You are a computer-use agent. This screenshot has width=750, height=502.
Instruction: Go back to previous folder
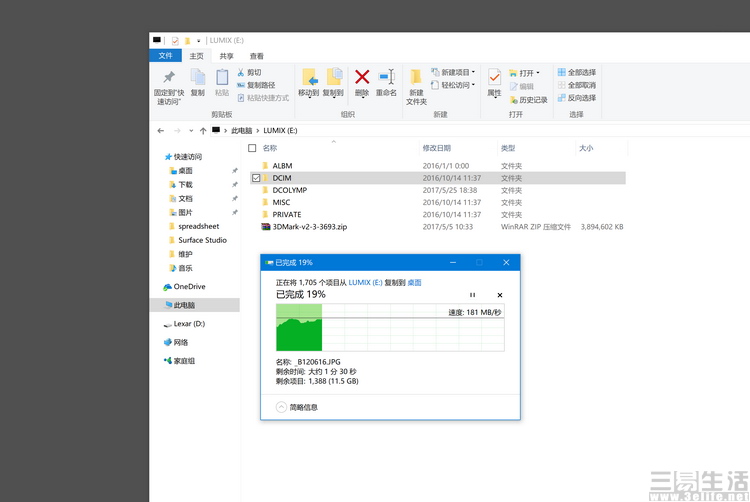point(161,131)
